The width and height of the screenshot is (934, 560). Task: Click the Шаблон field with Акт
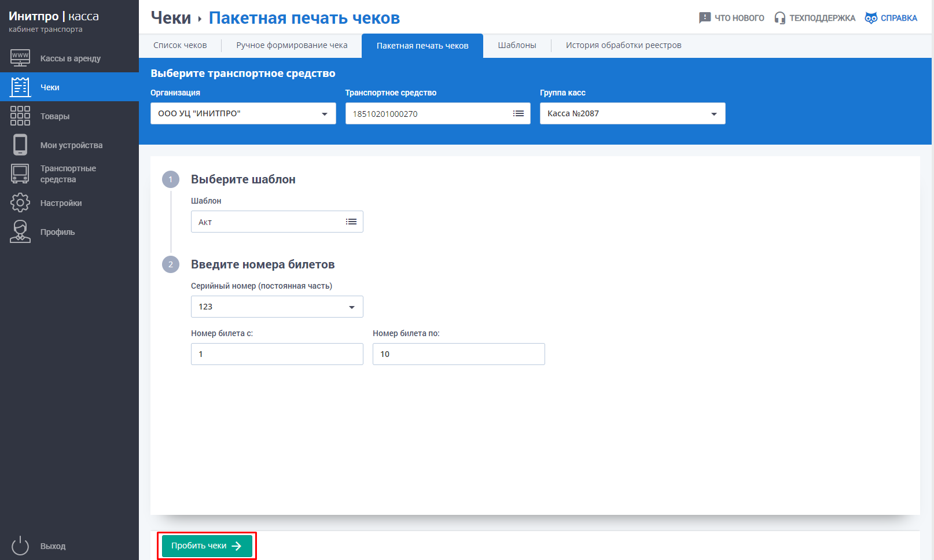pyautogui.click(x=277, y=222)
